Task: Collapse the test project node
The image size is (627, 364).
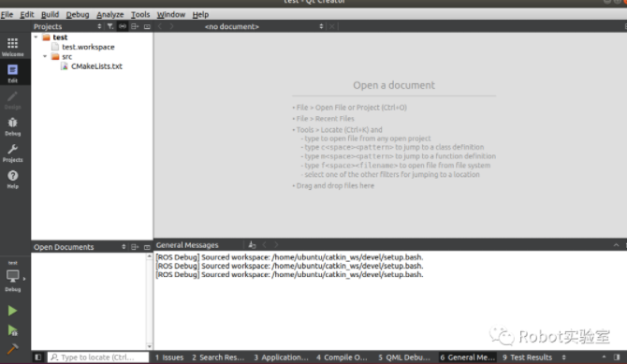Action: tap(36, 37)
